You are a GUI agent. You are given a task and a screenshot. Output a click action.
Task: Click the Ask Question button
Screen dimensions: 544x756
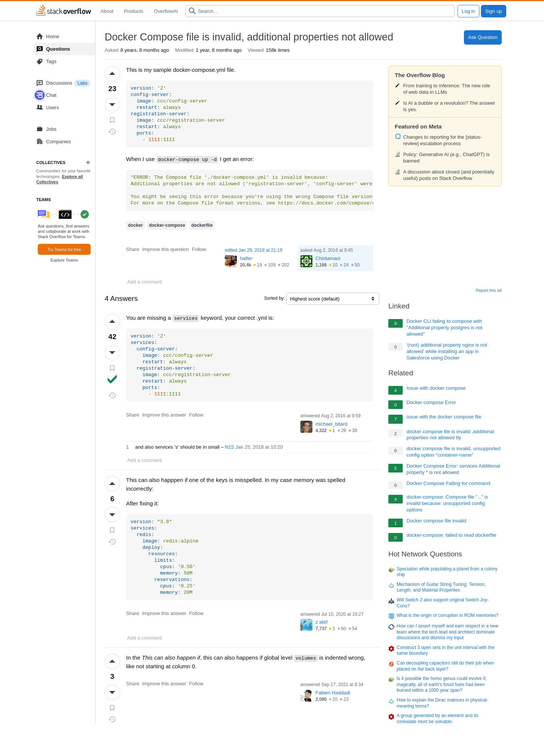(x=482, y=37)
